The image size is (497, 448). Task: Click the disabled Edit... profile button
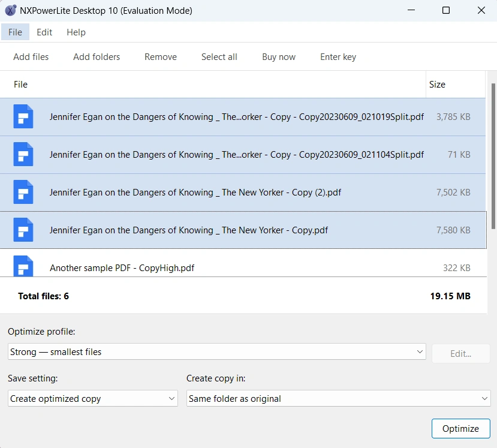tap(461, 353)
